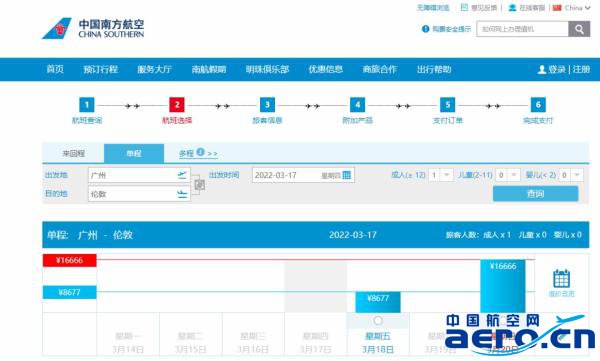600x361 pixels.
Task: Swap departure and destination cities
Action: tap(199, 185)
